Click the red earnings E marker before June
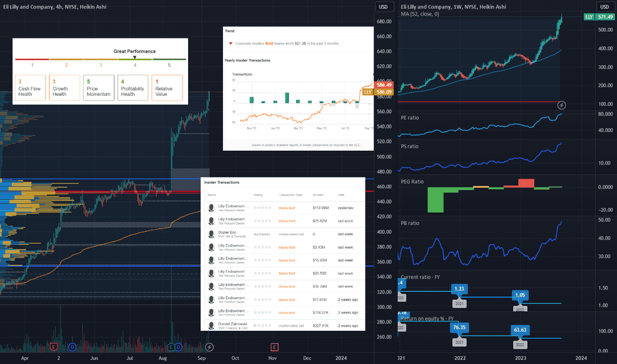This screenshot has height=364, width=617. tap(54, 347)
